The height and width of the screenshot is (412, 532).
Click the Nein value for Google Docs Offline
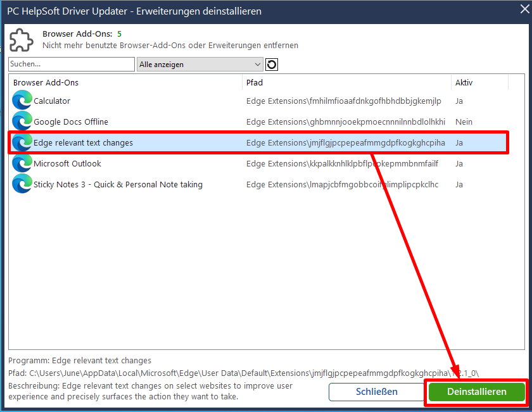(464, 122)
